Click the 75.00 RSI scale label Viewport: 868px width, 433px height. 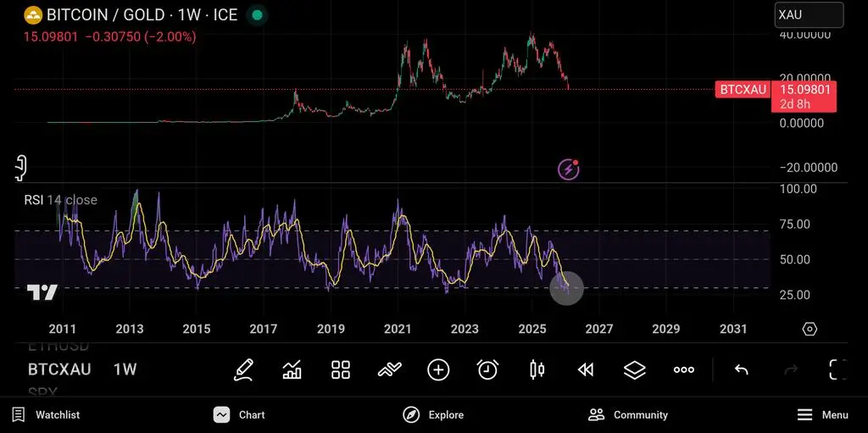pos(794,225)
